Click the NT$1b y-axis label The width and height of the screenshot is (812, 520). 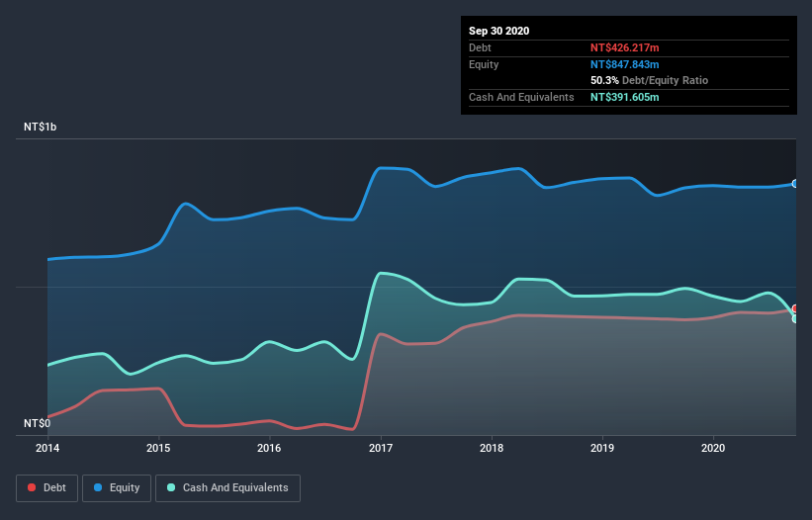(40, 127)
